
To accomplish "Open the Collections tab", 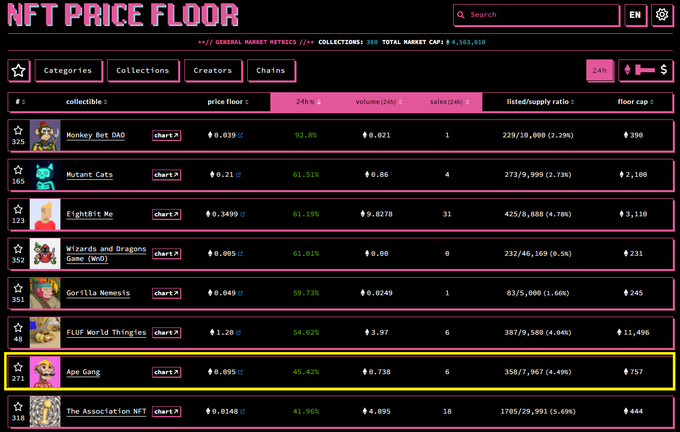I will pos(143,70).
